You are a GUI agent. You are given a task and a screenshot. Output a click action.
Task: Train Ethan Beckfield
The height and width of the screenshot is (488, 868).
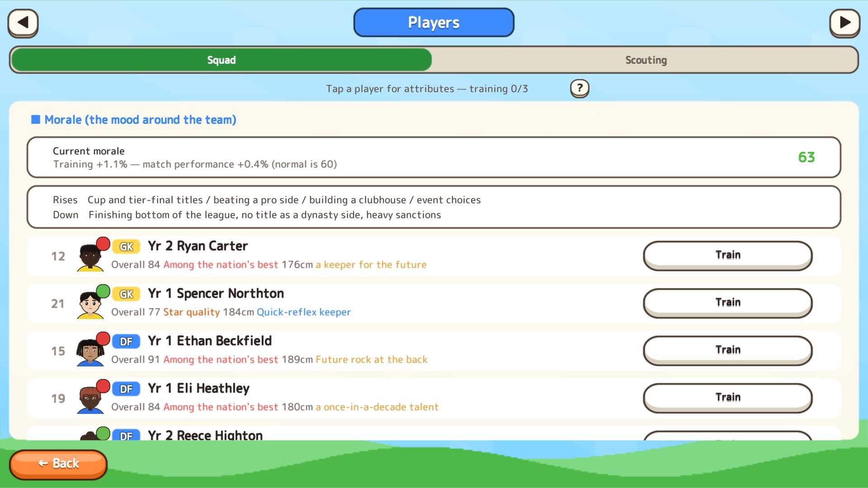(x=727, y=350)
